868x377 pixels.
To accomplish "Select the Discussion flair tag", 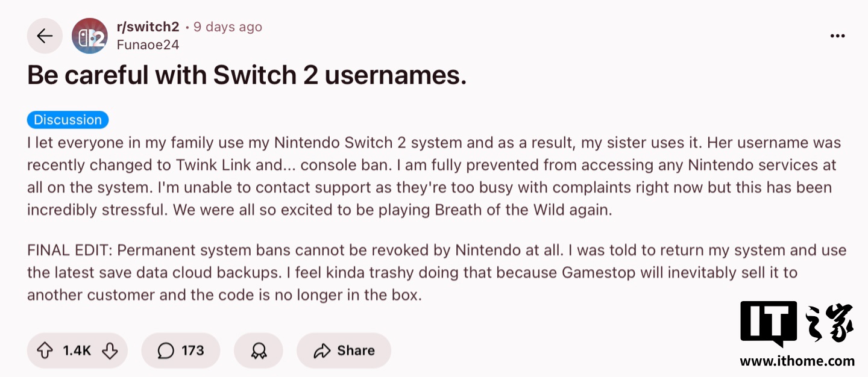I will pos(68,120).
